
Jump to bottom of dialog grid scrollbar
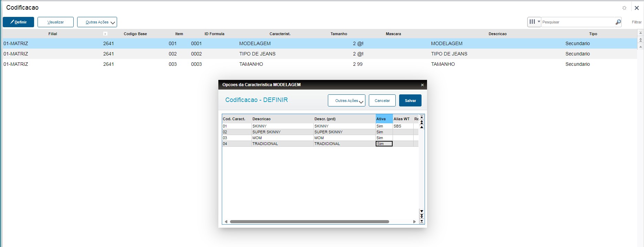click(422, 221)
